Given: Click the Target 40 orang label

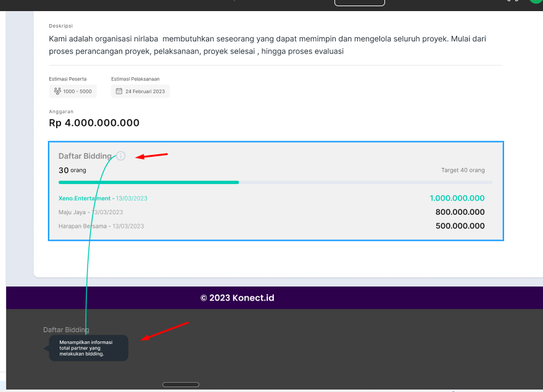Looking at the screenshot, I should click(x=463, y=170).
